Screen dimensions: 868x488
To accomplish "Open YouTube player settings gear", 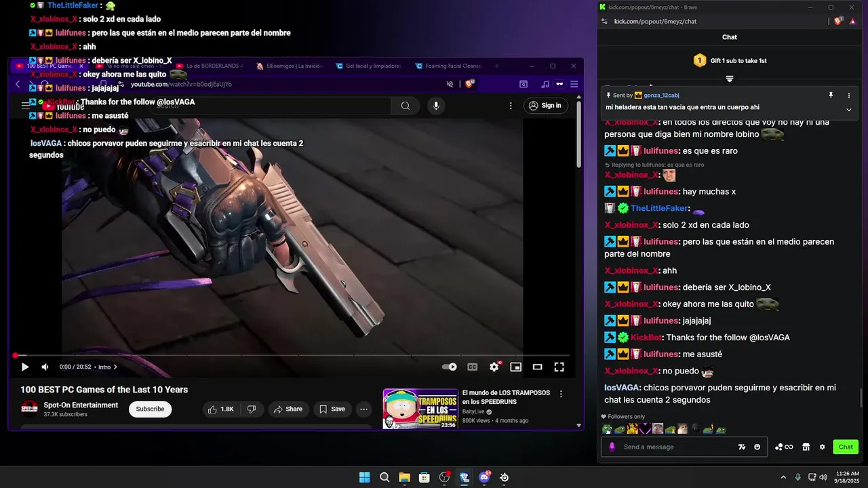I will coord(494,367).
